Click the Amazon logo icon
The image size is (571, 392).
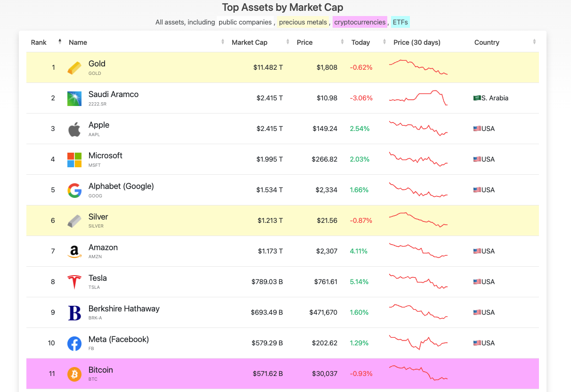tap(74, 252)
